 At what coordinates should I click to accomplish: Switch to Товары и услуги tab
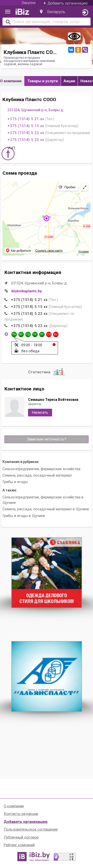(x=42, y=81)
